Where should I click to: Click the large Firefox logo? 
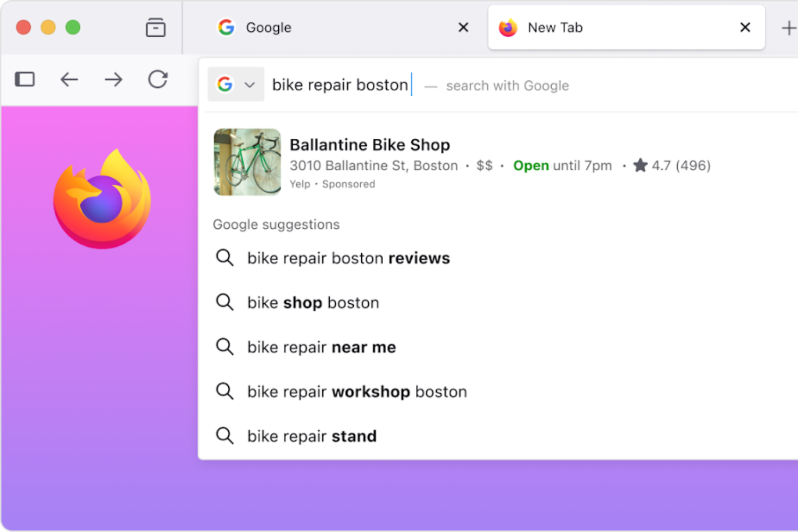coord(102,199)
